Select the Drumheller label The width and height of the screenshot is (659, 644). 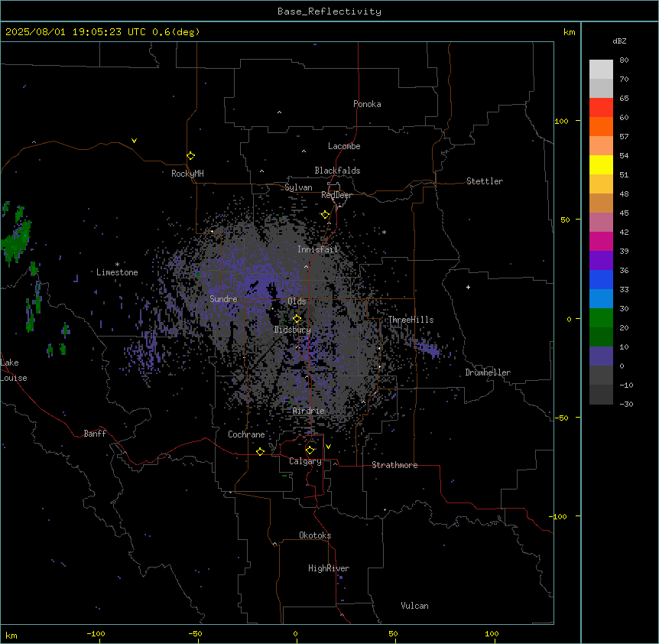click(488, 372)
